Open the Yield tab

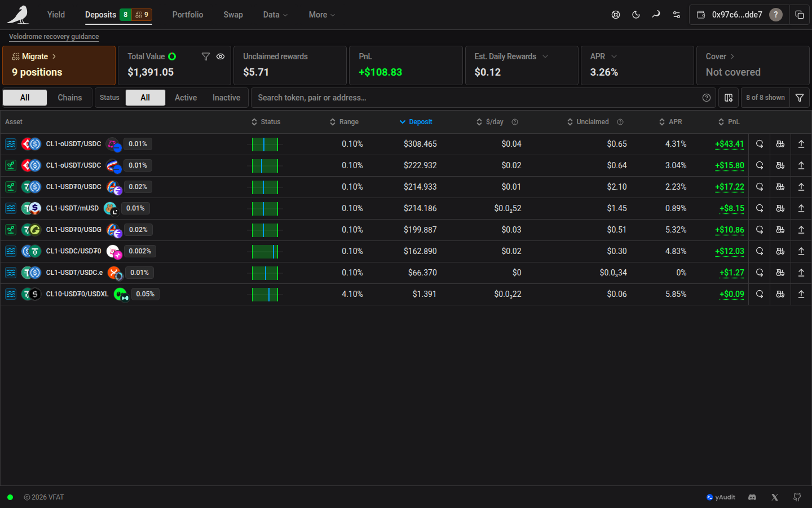[56, 15]
